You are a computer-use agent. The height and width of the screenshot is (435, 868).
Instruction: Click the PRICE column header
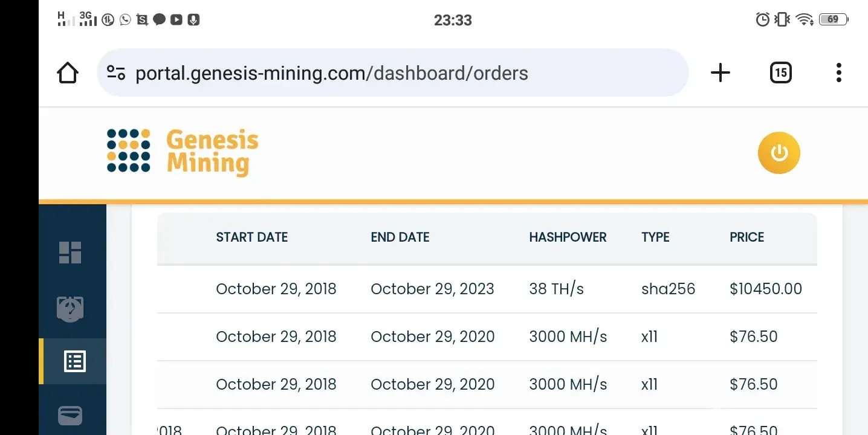pyautogui.click(x=747, y=237)
